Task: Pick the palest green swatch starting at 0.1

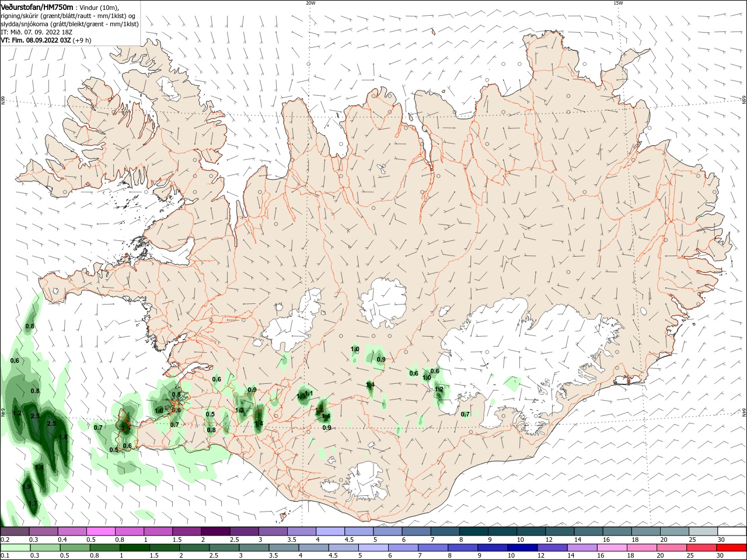Action: click(x=15, y=548)
